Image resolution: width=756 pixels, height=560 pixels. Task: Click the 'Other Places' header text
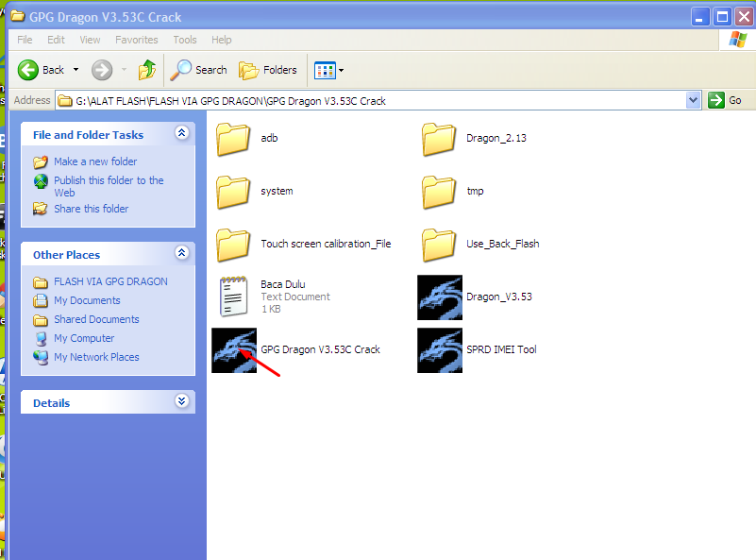coord(66,255)
